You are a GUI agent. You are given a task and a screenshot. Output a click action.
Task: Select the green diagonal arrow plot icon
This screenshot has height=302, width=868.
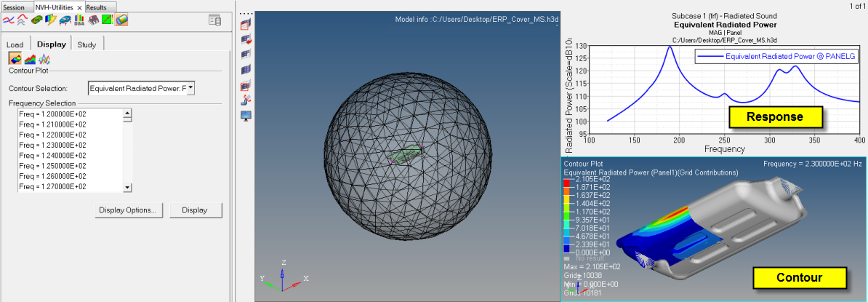[108, 20]
